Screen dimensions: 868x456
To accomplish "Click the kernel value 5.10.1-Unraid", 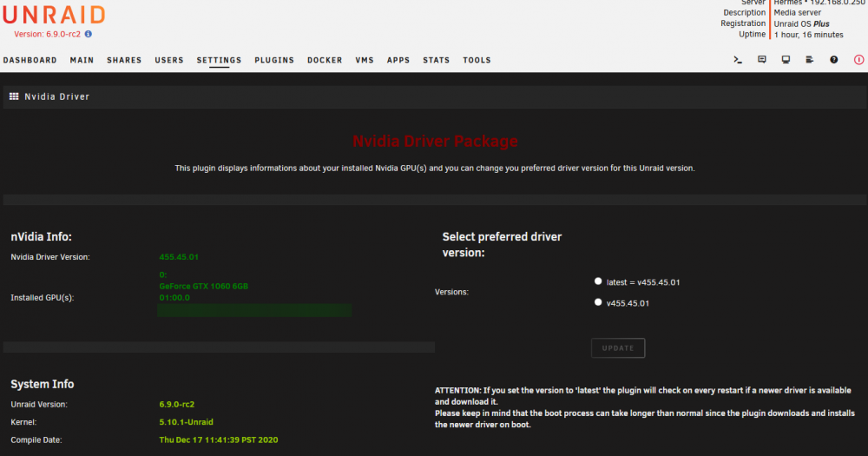I will click(x=186, y=422).
